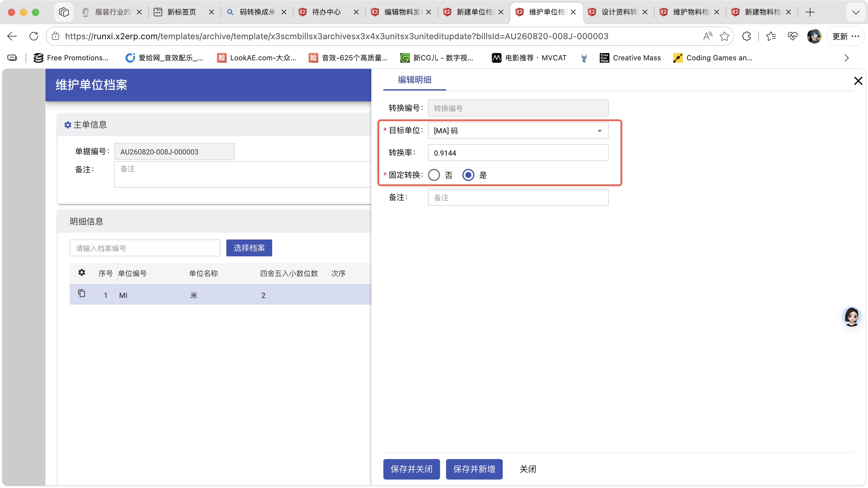
Task: Close the 编辑明细 panel with the X
Action: (858, 81)
